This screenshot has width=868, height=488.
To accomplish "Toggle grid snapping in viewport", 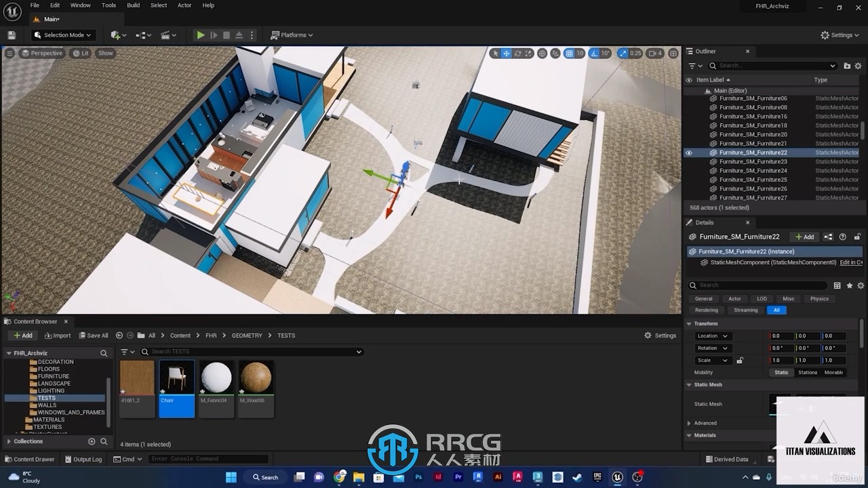I will (570, 53).
